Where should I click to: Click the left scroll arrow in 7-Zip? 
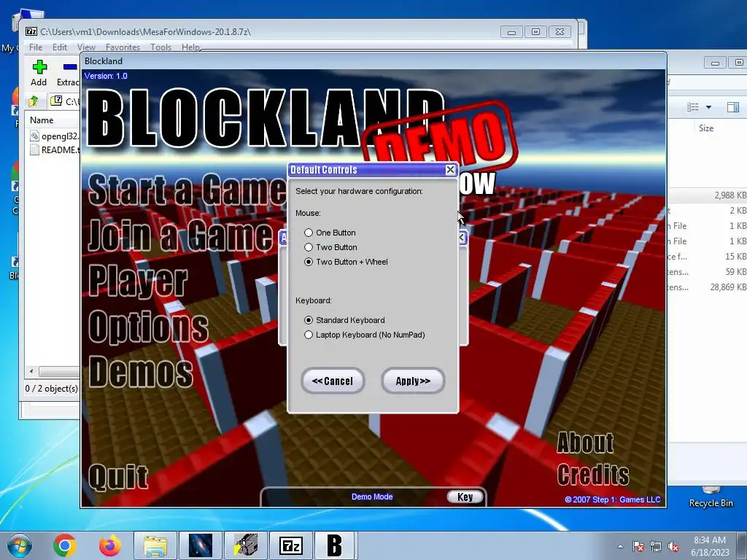(x=31, y=371)
